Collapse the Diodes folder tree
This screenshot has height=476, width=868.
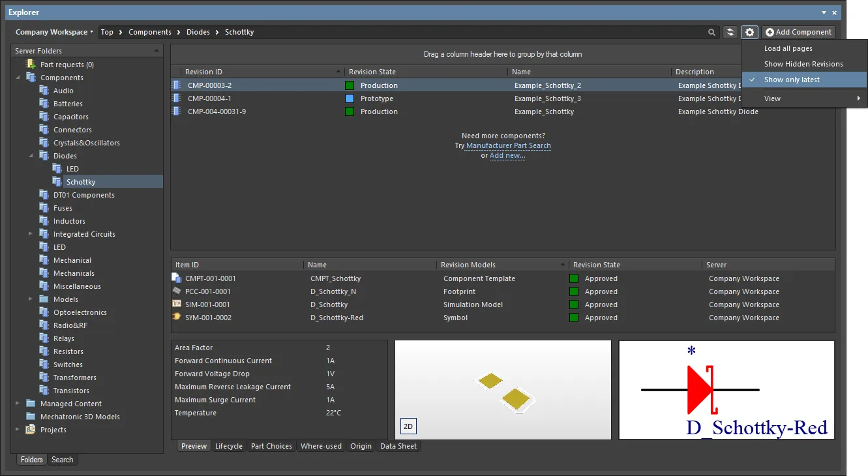coord(30,156)
